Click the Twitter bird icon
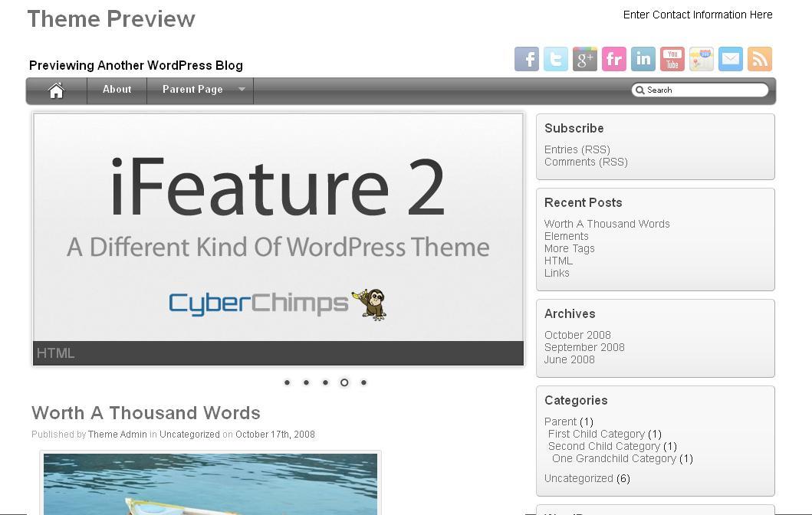 point(556,59)
